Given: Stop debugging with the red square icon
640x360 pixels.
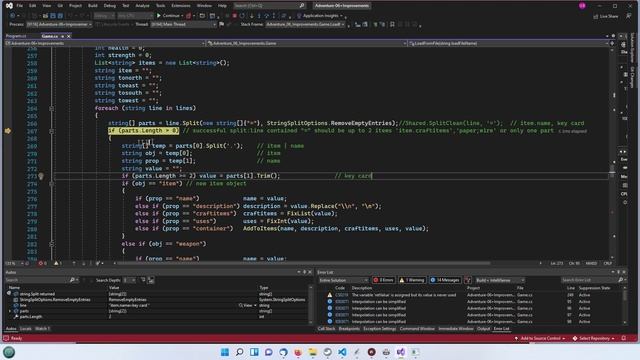Looking at the screenshot, I should [x=234, y=16].
